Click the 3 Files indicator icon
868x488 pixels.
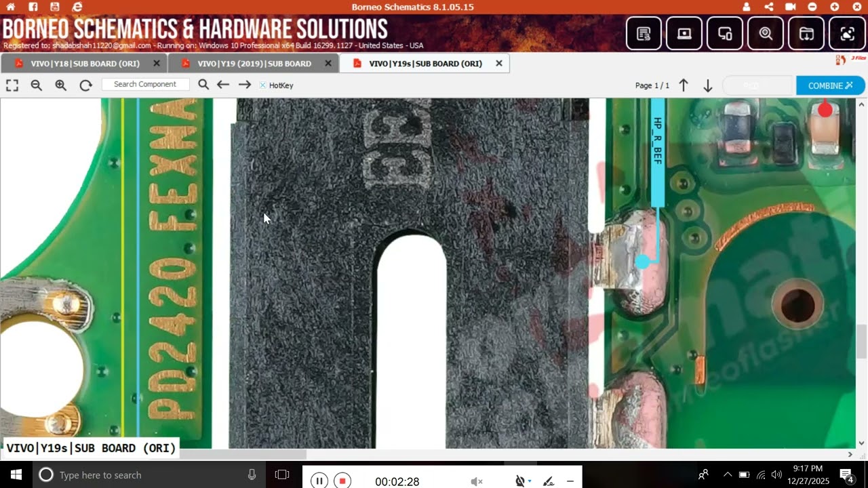click(850, 60)
